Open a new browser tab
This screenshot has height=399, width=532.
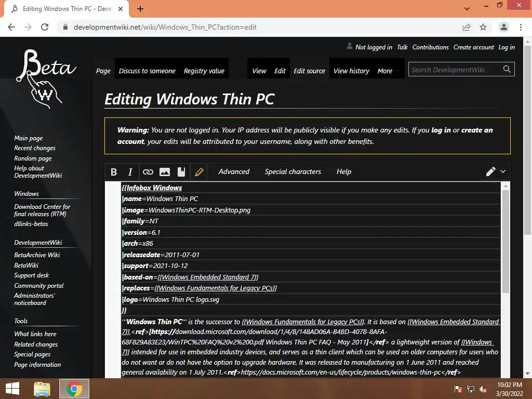[140, 9]
